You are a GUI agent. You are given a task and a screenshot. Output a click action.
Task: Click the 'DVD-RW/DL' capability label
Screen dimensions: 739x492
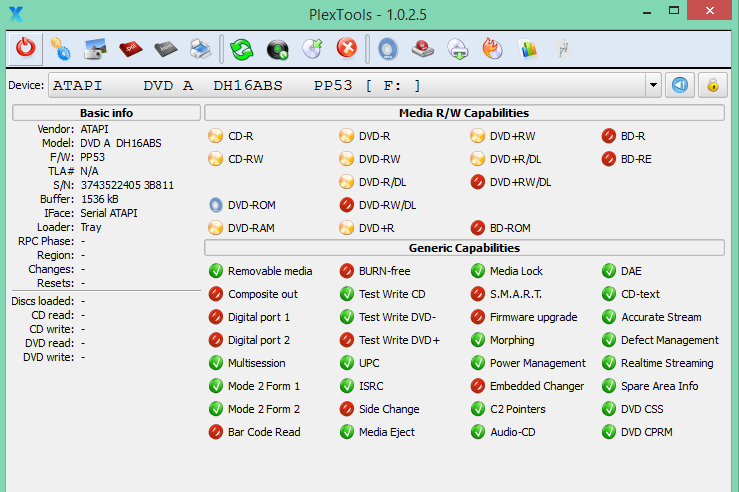pos(387,205)
